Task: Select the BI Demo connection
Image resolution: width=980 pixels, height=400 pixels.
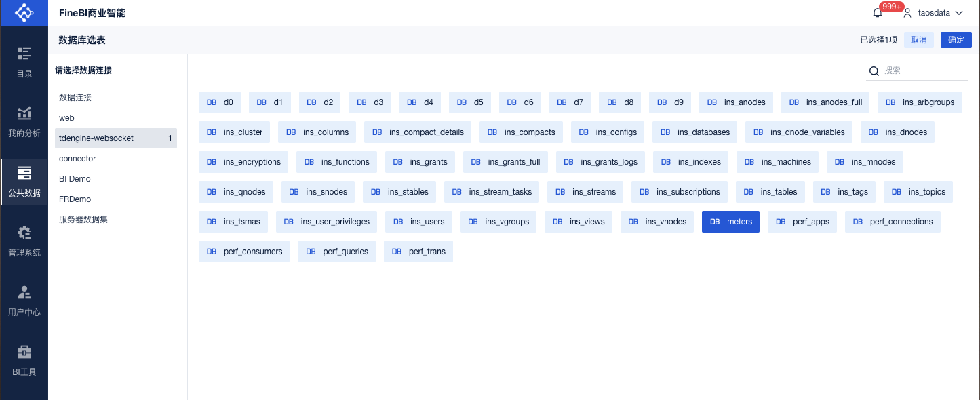Action: (75, 179)
